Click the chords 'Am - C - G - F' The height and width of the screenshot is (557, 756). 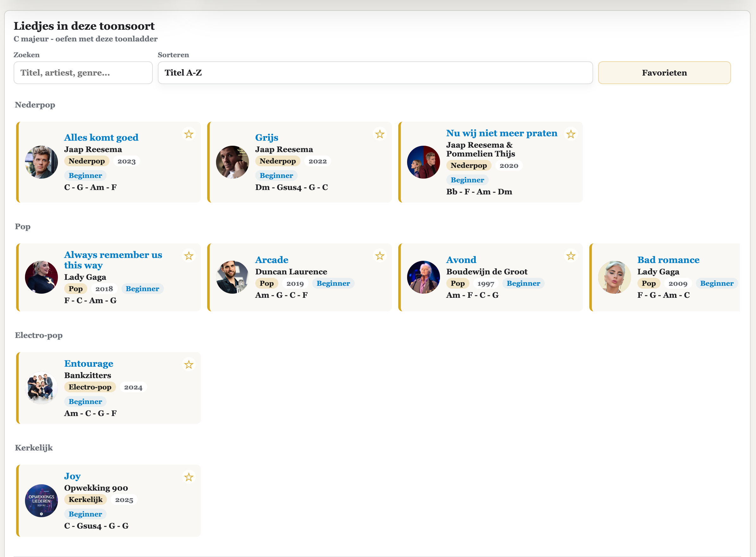coord(90,414)
